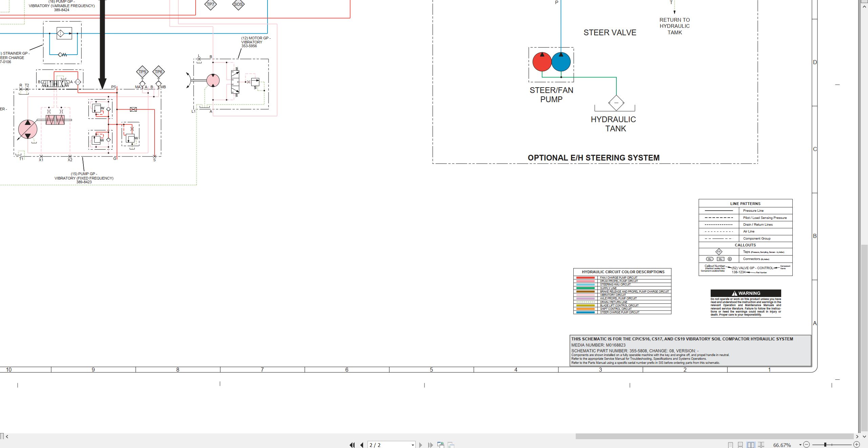The image size is (868, 448).
Task: Click the blue steer/fan pump circle
Action: click(x=561, y=61)
